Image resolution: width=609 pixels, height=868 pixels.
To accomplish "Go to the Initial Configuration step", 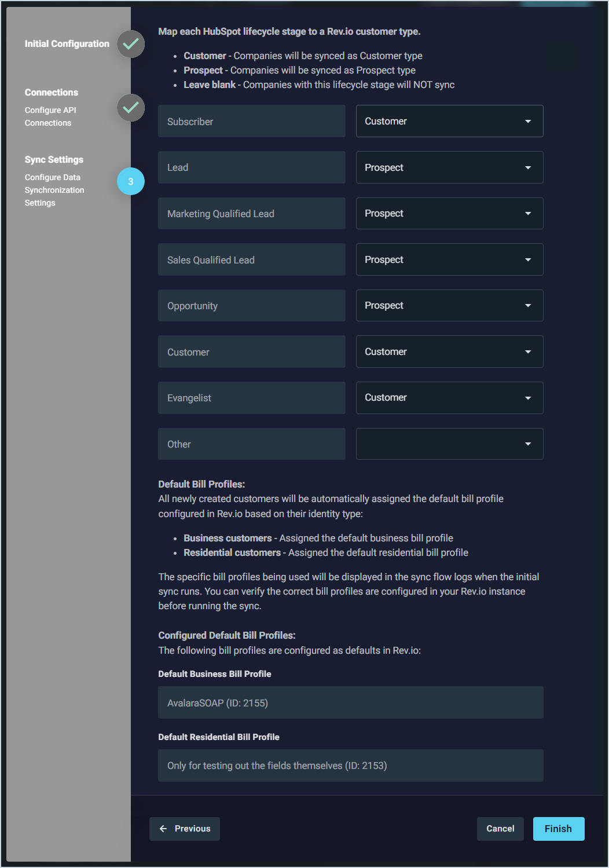I will click(67, 44).
